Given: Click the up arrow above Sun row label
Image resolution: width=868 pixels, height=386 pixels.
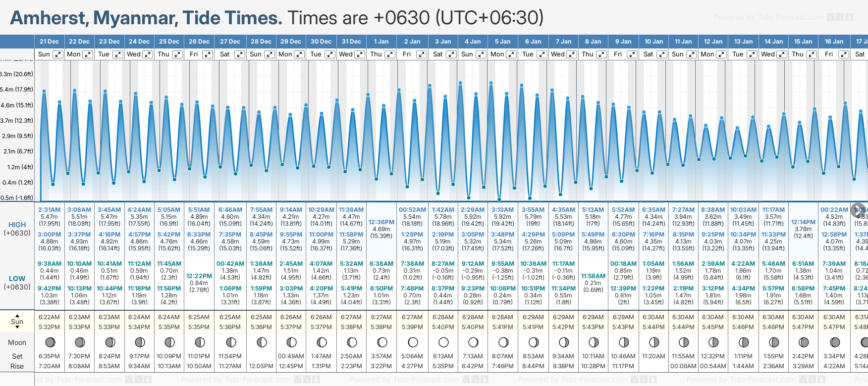Looking at the screenshot, I should (x=17, y=315).
